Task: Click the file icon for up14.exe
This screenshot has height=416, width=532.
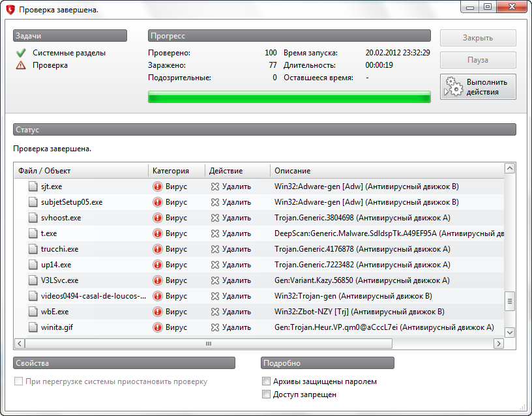Action: coord(33,264)
